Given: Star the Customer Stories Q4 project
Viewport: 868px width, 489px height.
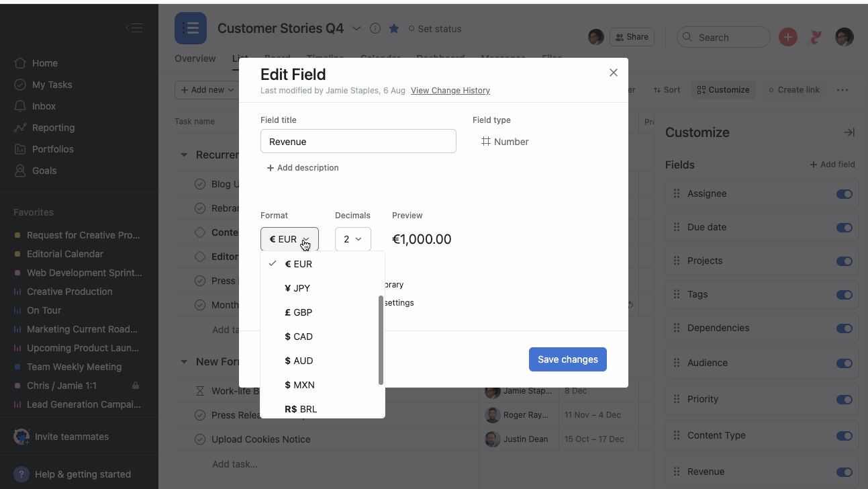Looking at the screenshot, I should 394,28.
